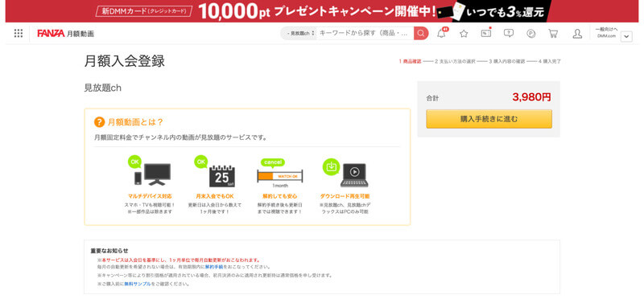Click the 見放題ch product name
Image resolution: width=644 pixels, height=303 pixels.
click(103, 88)
